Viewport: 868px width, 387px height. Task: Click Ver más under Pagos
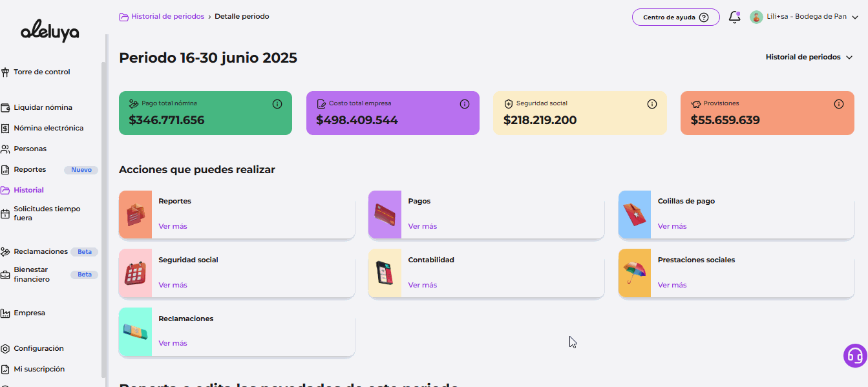422,226
